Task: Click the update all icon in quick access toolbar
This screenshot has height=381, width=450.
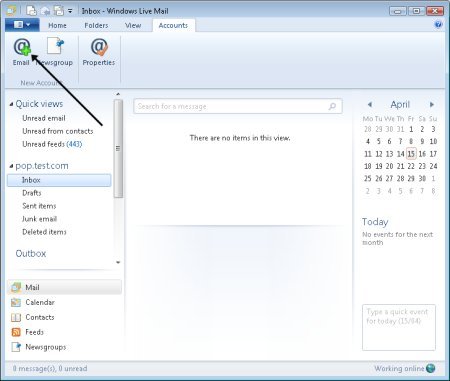Action: (x=59, y=11)
